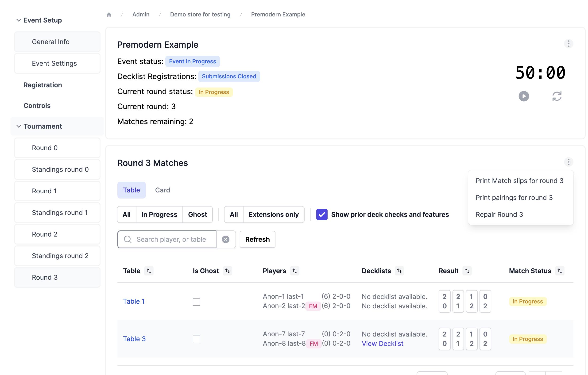Open the Round 3 Matches options menu
This screenshot has width=588, height=375.
pyautogui.click(x=569, y=162)
